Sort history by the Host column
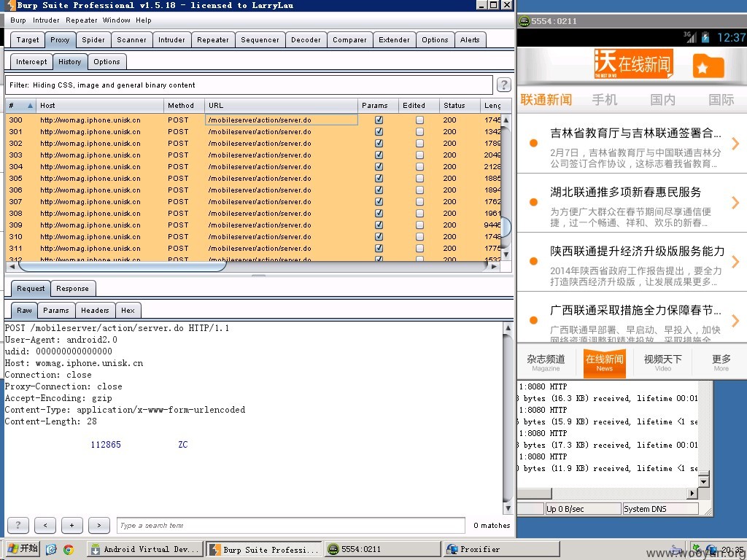The width and height of the screenshot is (747, 560). pyautogui.click(x=100, y=106)
